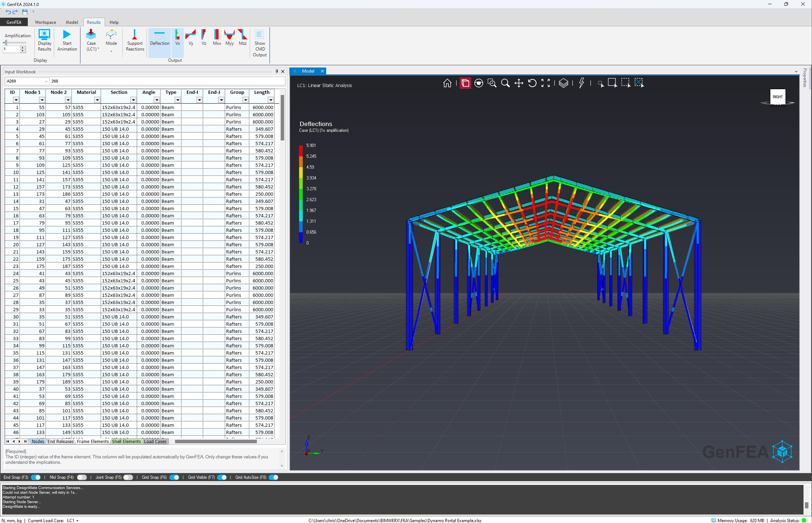Image resolution: width=812 pixels, height=523 pixels.
Task: Open the Load Cases worksheet tab
Action: [x=155, y=442]
